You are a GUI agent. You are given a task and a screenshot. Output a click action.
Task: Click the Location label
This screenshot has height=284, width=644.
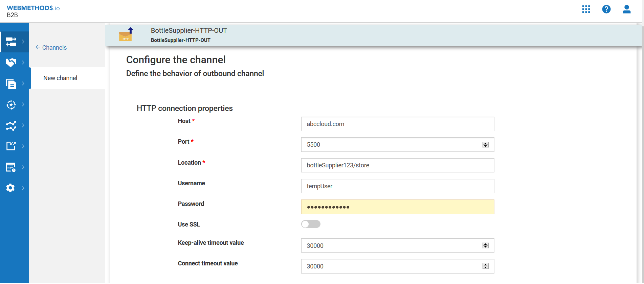click(x=190, y=163)
